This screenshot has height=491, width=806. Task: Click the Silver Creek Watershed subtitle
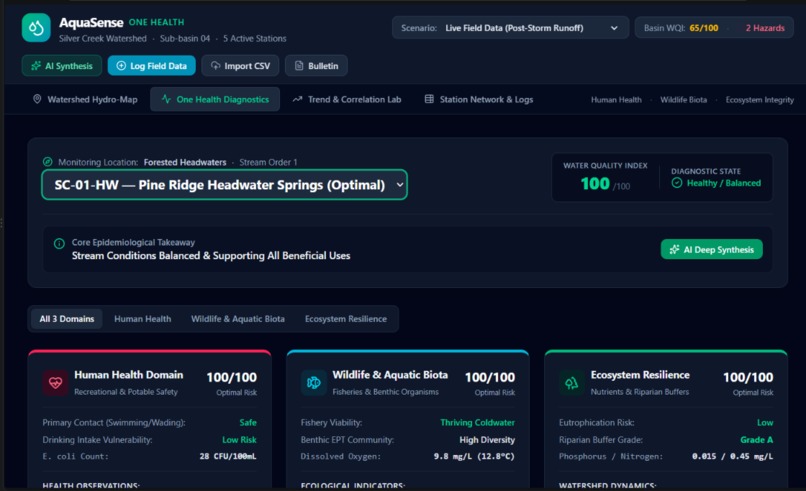[x=102, y=39]
